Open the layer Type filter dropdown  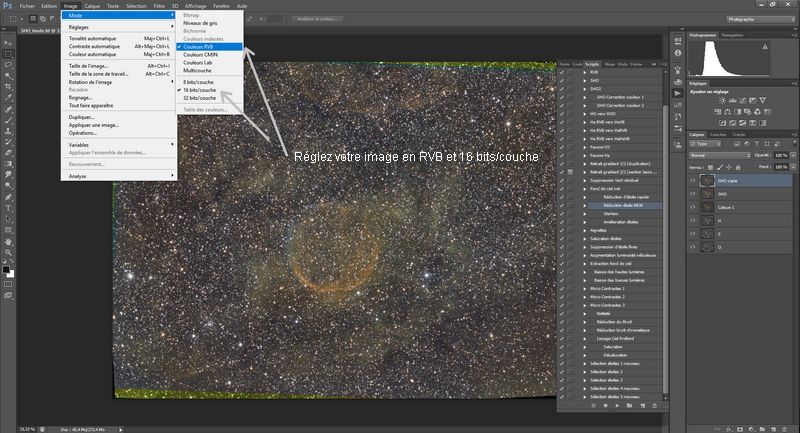coord(707,144)
